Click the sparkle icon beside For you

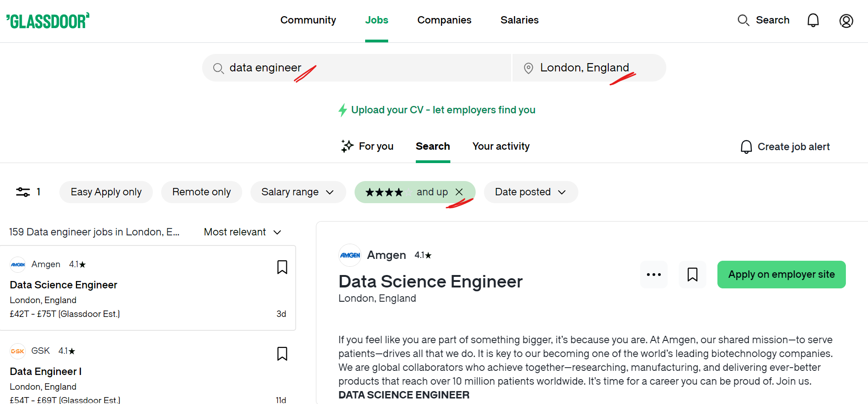(347, 146)
